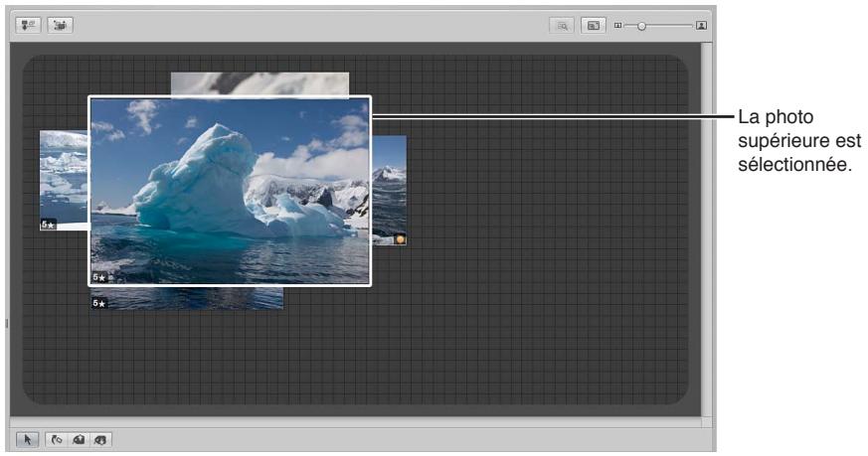Screen dimensions: 868x456
Task: Choose the Stamp tool
Action: [100, 440]
